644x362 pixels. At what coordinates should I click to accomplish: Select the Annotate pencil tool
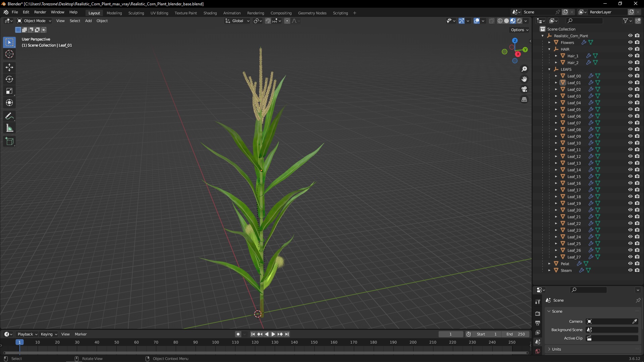coord(9,116)
